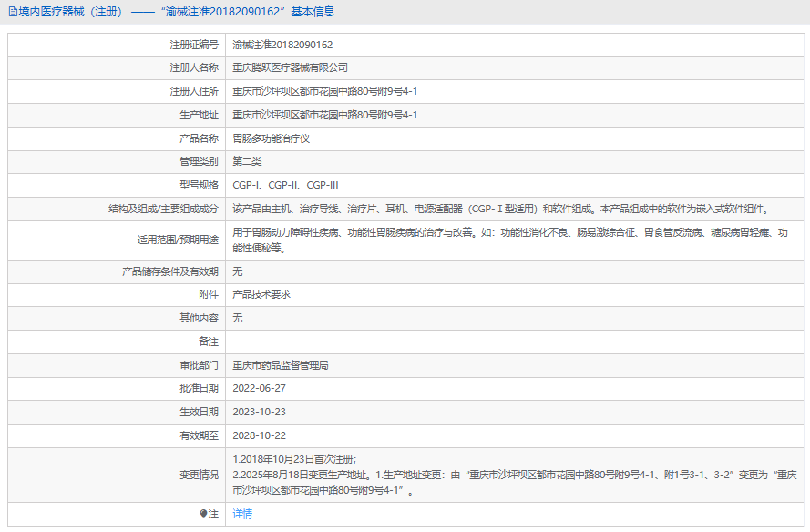Viewport: 810px width, 532px height.
Task: Click the 注册人住所 address value
Action: click(x=324, y=91)
